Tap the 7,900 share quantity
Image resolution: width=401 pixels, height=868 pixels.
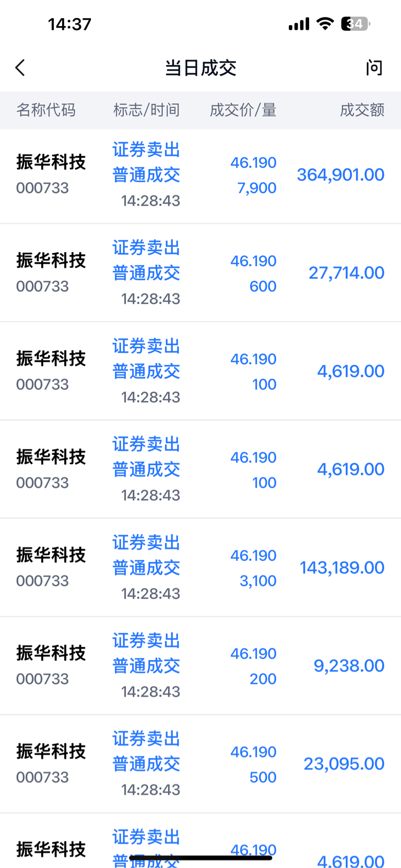click(256, 188)
